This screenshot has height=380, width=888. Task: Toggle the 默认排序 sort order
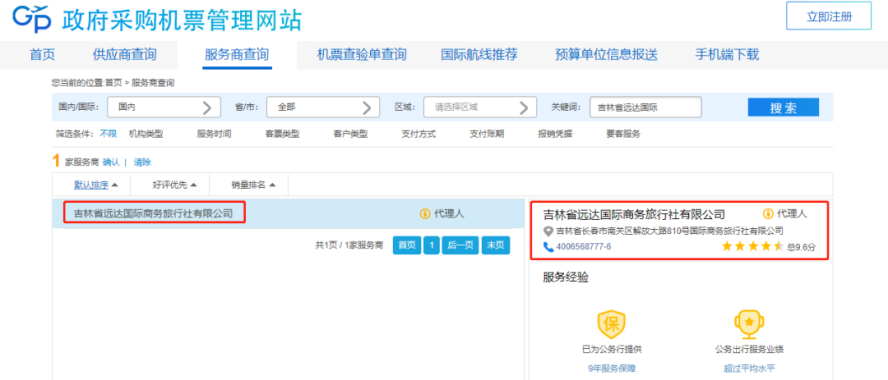point(96,185)
